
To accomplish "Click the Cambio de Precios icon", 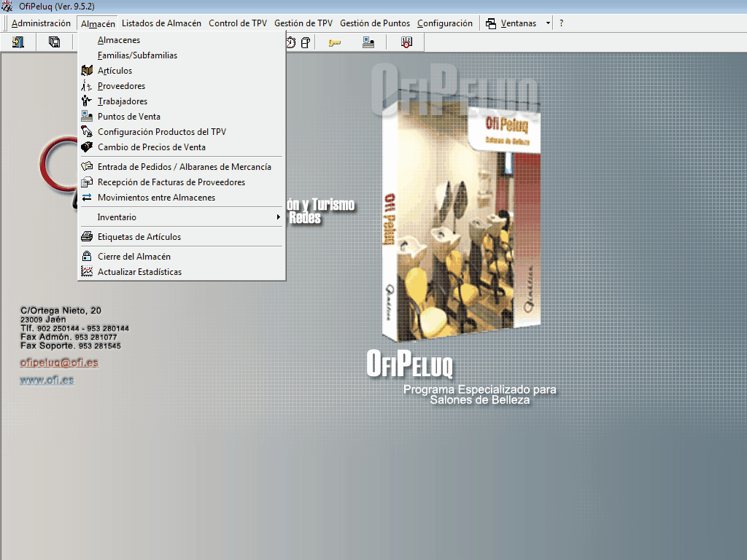I will coord(87,147).
